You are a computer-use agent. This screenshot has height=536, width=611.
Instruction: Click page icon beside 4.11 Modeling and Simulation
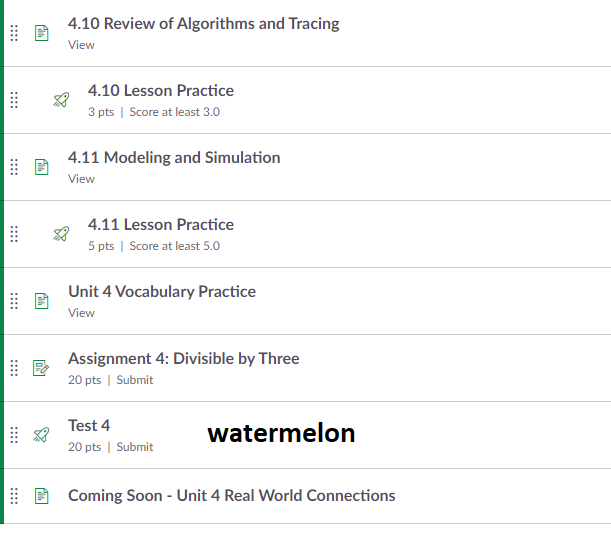[41, 167]
